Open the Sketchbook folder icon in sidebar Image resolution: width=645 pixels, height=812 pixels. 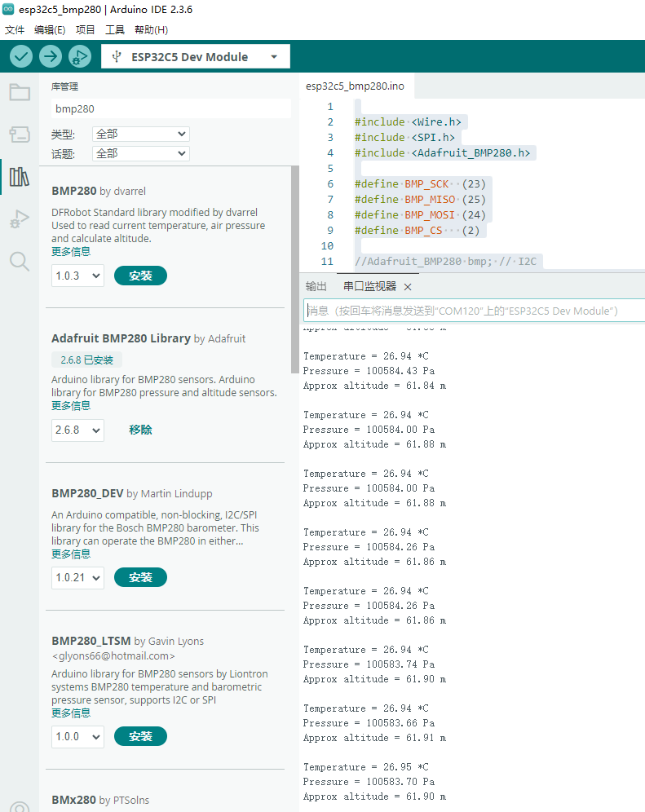point(20,92)
